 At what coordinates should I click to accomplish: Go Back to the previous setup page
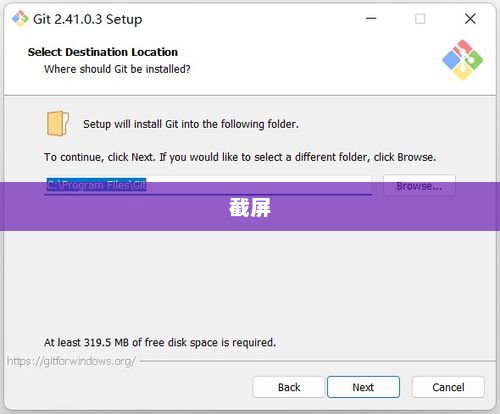[289, 387]
